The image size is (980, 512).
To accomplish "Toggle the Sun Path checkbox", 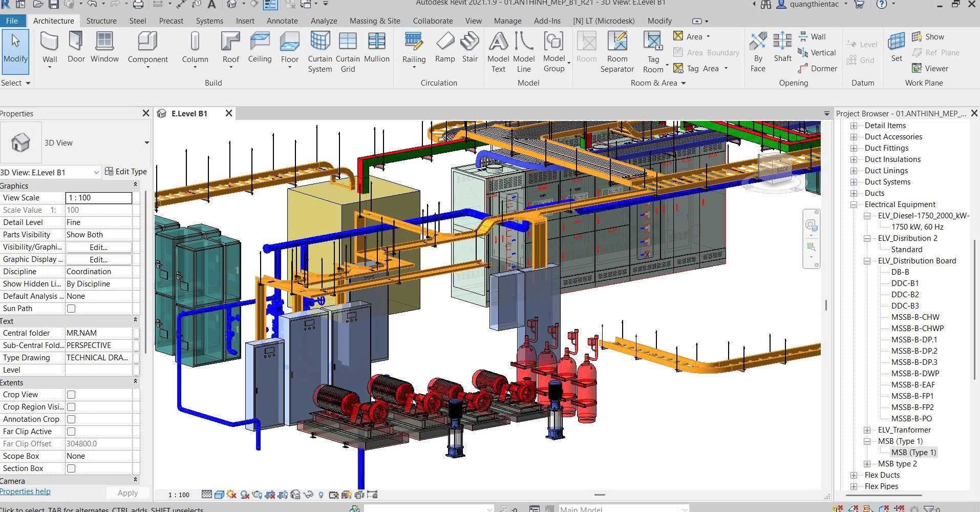I will pyautogui.click(x=71, y=309).
